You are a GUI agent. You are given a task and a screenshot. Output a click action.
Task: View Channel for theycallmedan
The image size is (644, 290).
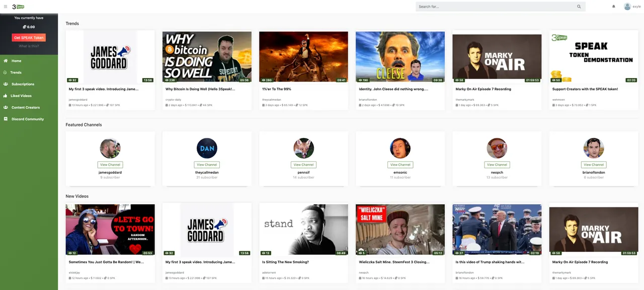coord(207,165)
